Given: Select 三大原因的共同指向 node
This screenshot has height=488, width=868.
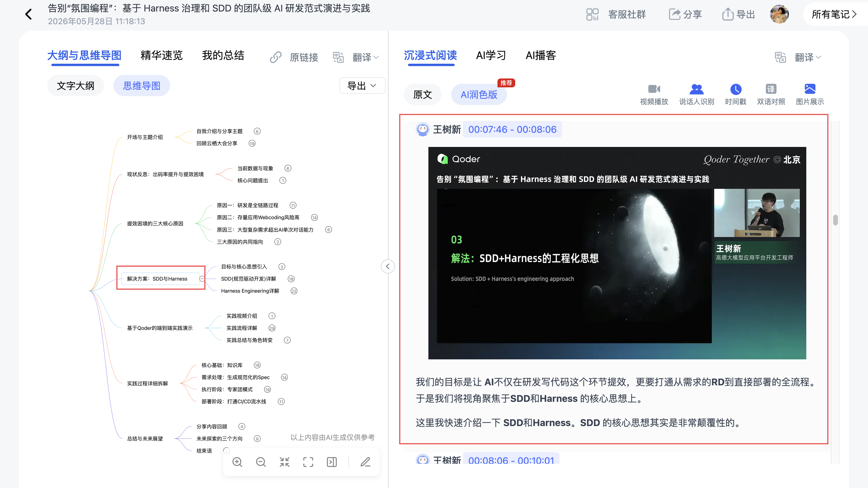Looking at the screenshot, I should point(240,242).
